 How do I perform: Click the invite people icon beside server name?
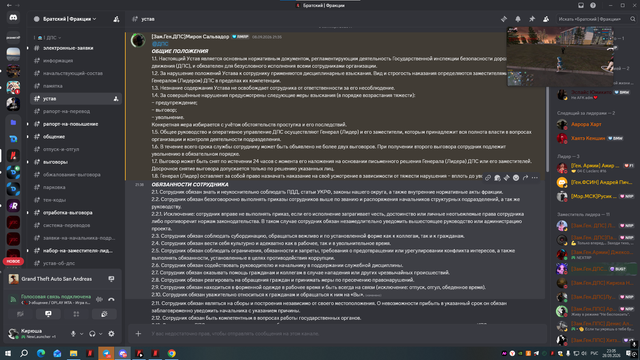coord(116,19)
